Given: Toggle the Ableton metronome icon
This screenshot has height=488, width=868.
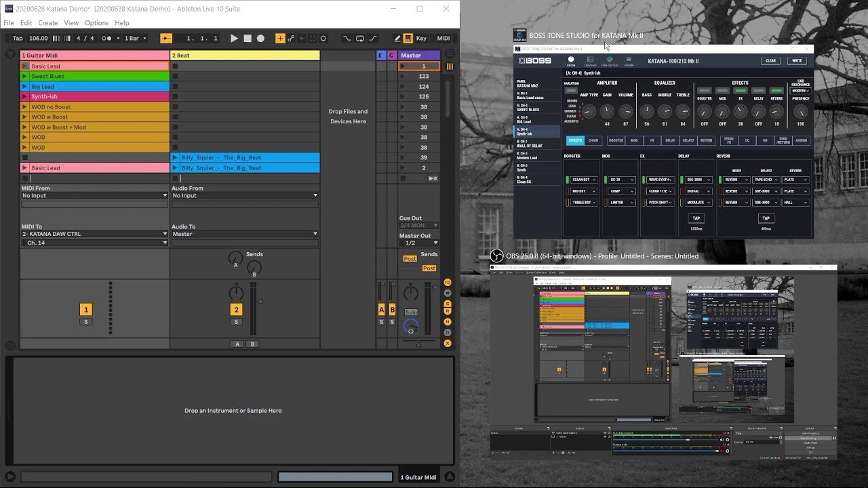Looking at the screenshot, I should pos(106,39).
